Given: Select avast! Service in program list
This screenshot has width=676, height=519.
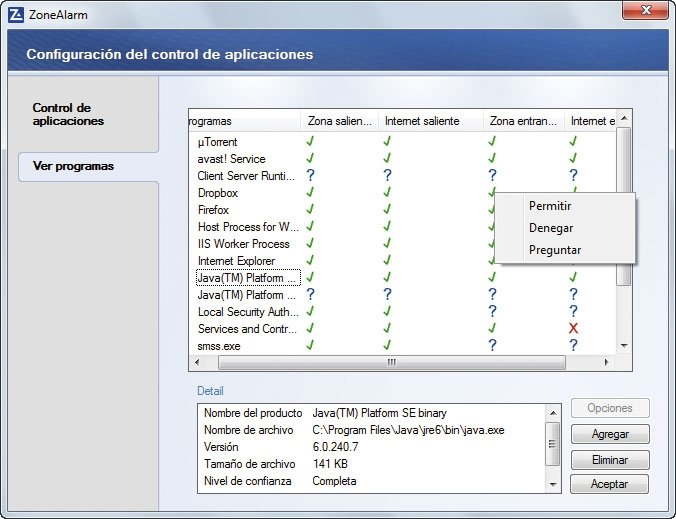Looking at the screenshot, I should click(x=231, y=159).
